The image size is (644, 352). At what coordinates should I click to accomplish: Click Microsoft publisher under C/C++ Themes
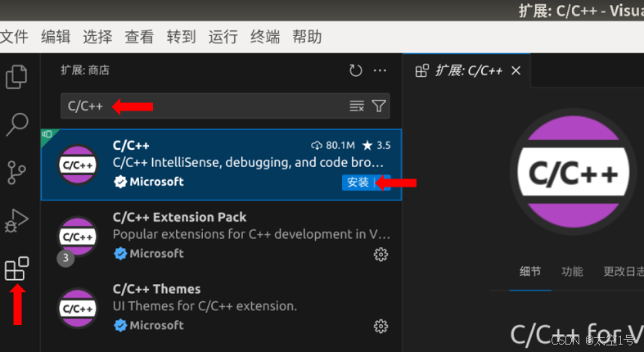pos(156,325)
